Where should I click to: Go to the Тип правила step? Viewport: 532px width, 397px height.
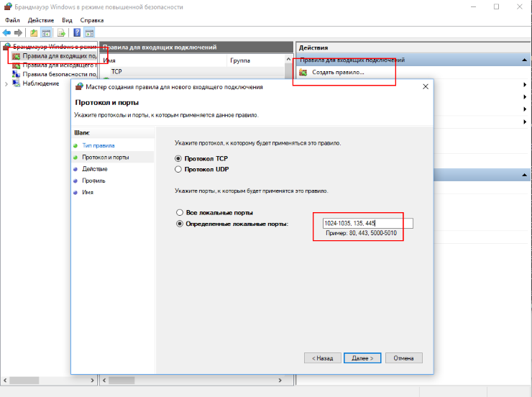click(98, 145)
